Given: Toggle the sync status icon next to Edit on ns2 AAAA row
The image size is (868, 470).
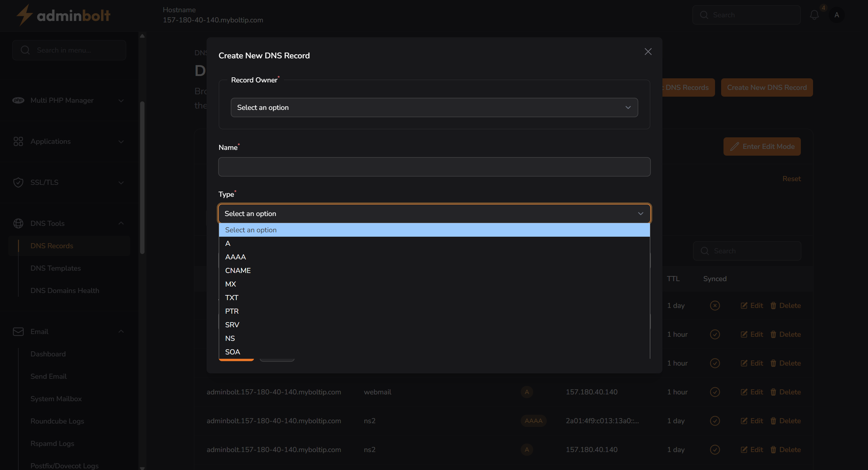Looking at the screenshot, I should point(715,420).
